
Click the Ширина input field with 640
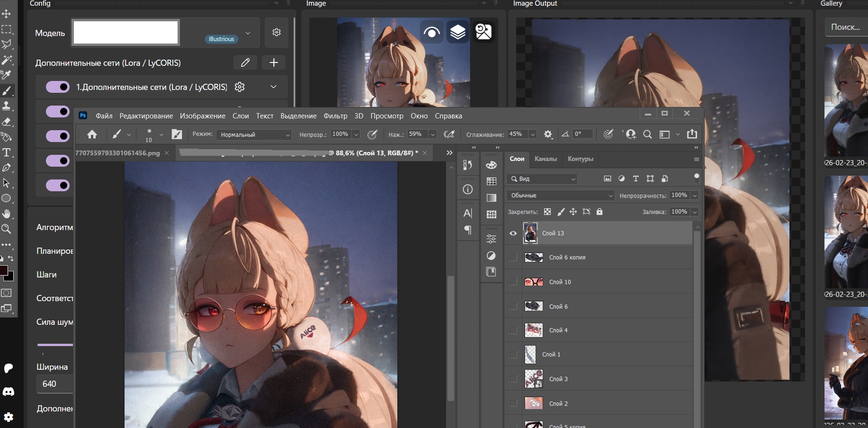54,384
